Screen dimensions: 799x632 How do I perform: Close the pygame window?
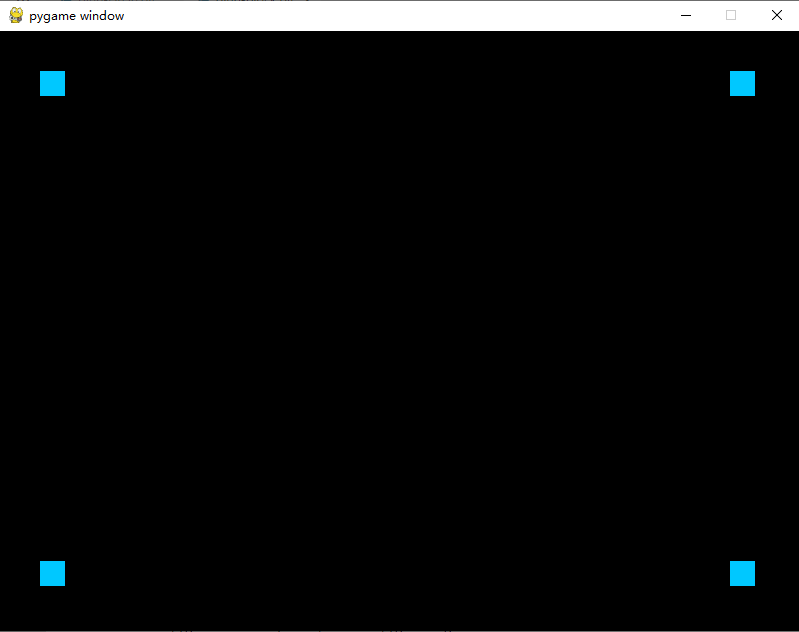[x=777, y=15]
